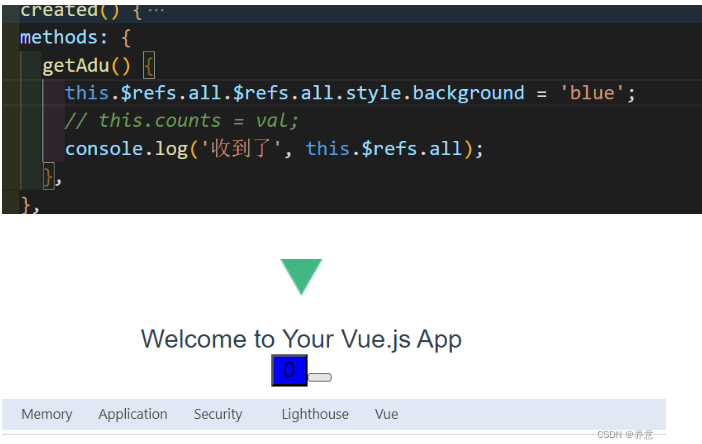Click the Welcome to Your Vue.js App heading
Screen dimensions: 702x444
coord(301,339)
